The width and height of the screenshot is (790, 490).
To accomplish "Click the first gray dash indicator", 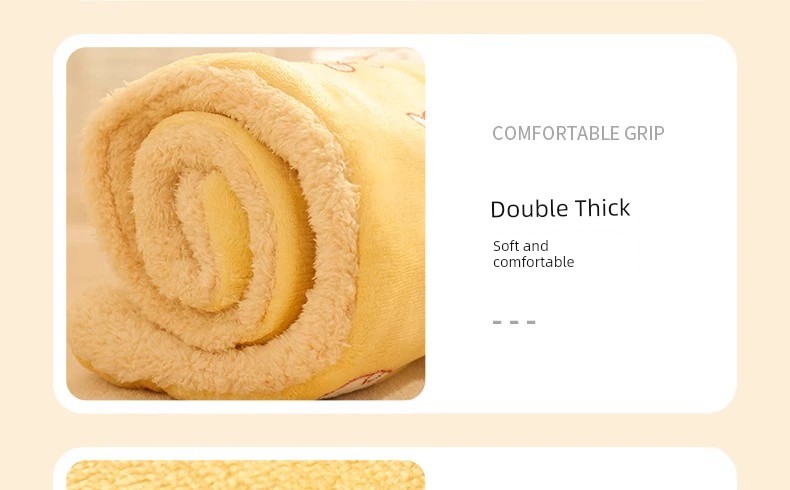I will point(497,322).
